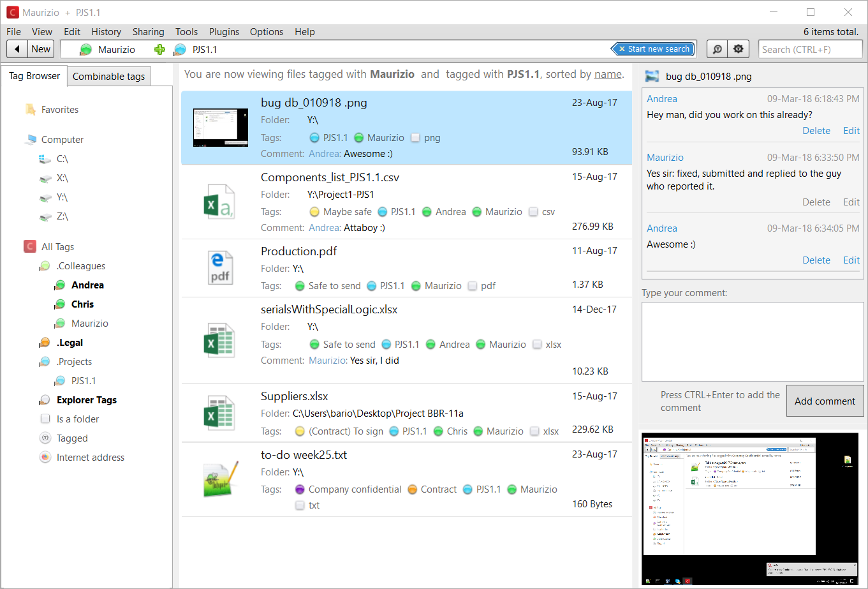Edit Andrea's Awesome comment
Viewport: 868px width, 589px height.
click(851, 260)
